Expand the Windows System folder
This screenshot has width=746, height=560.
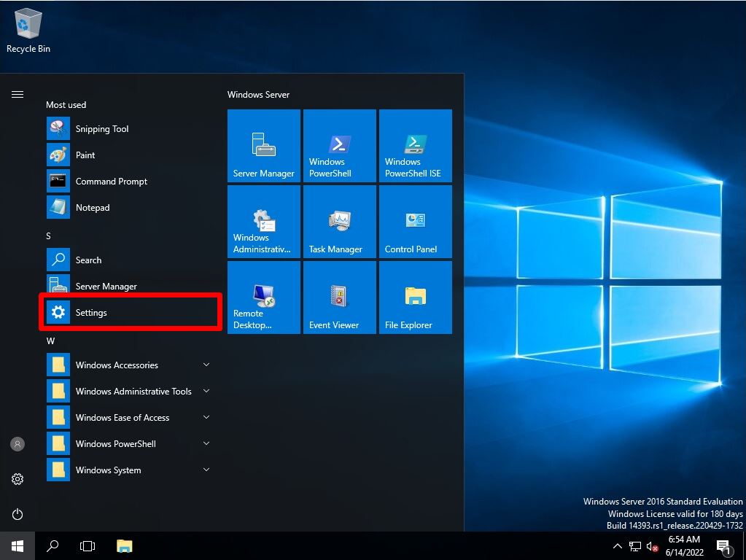coord(129,470)
